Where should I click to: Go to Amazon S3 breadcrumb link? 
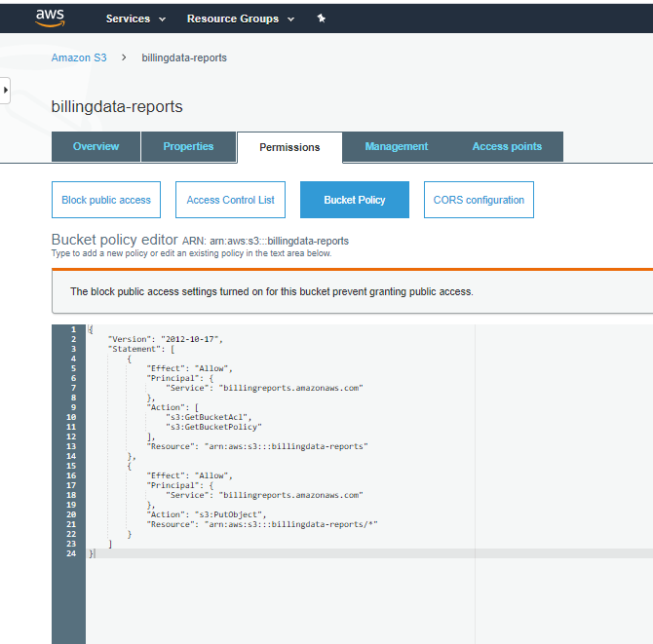[79, 57]
